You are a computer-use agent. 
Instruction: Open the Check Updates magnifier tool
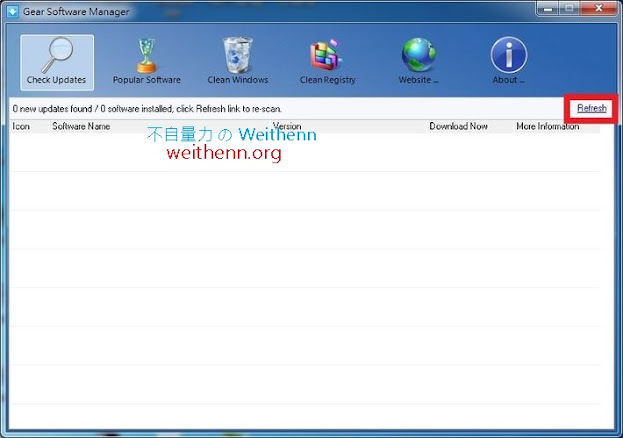coord(57,62)
